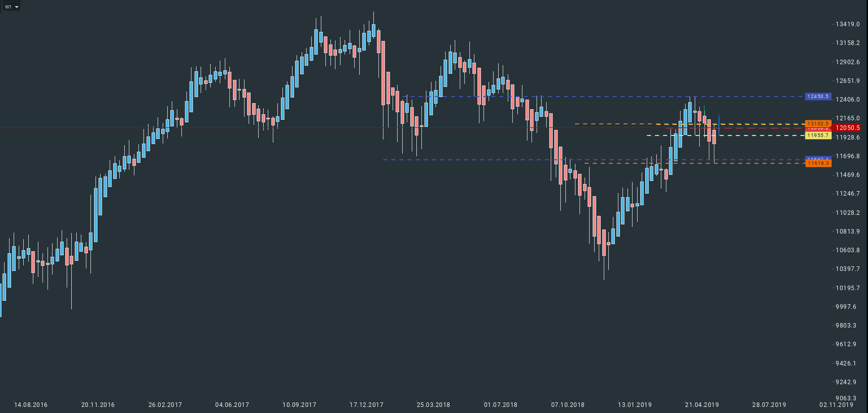Select the 25.03.2018 time axis marker
The width and height of the screenshot is (868, 413).
click(433, 405)
